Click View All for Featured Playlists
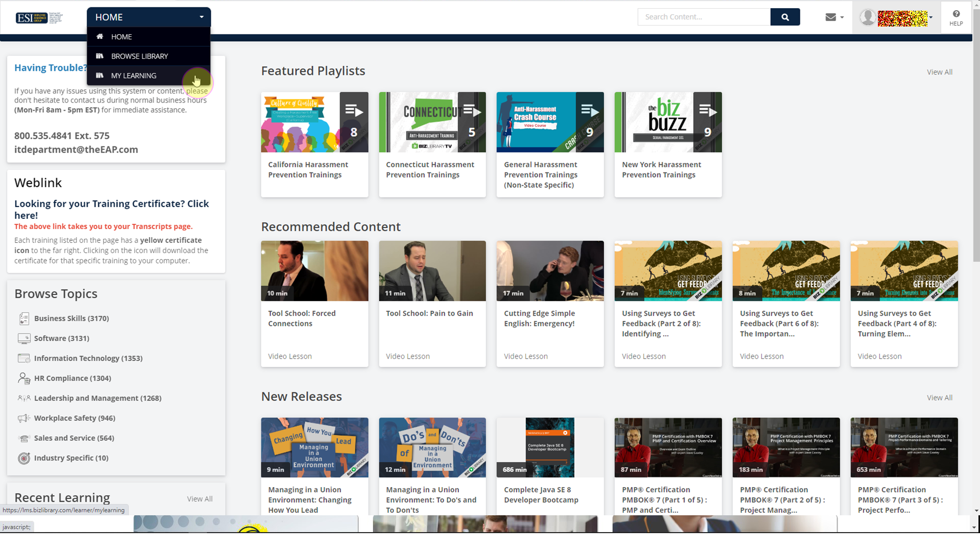Viewport: 980px width, 551px height. pos(939,72)
